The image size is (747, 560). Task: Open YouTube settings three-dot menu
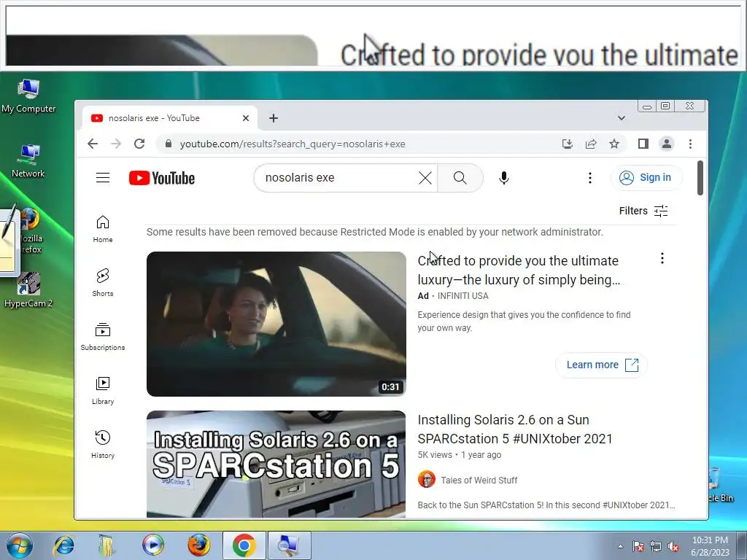589,178
